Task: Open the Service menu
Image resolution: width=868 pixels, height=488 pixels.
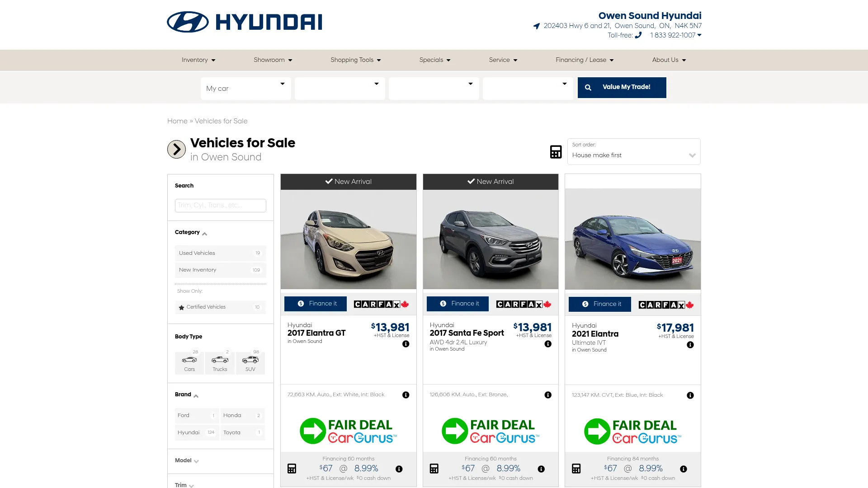Action: tap(503, 60)
